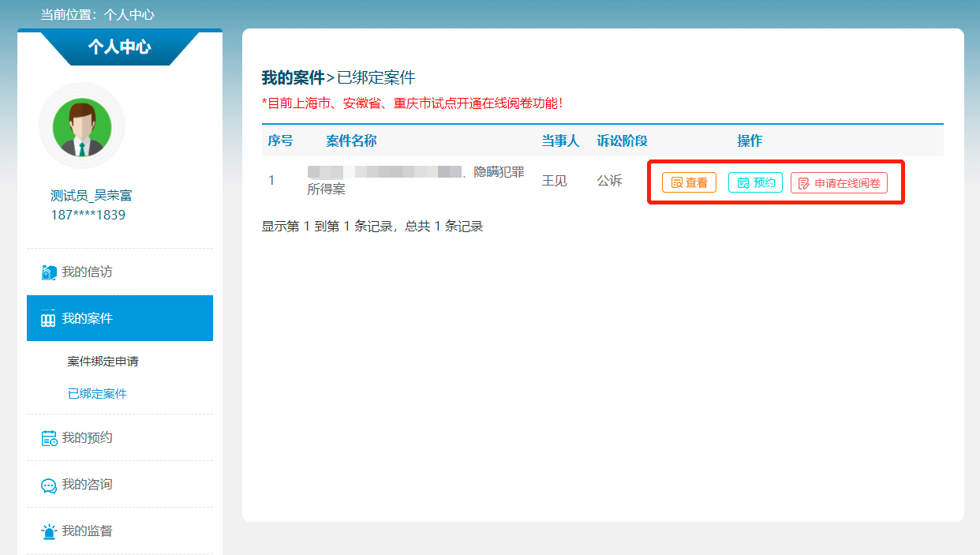Click the 案件名称 column header
This screenshot has height=555, width=980.
[351, 141]
